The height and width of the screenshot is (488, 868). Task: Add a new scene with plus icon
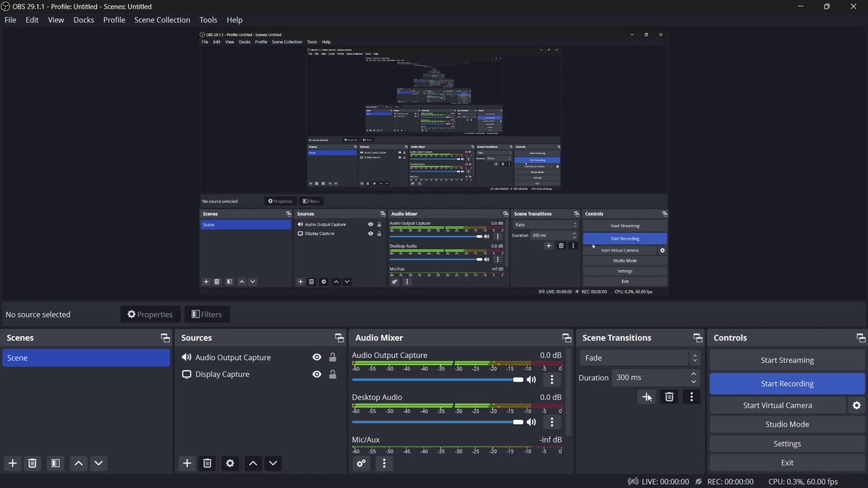tap(12, 463)
